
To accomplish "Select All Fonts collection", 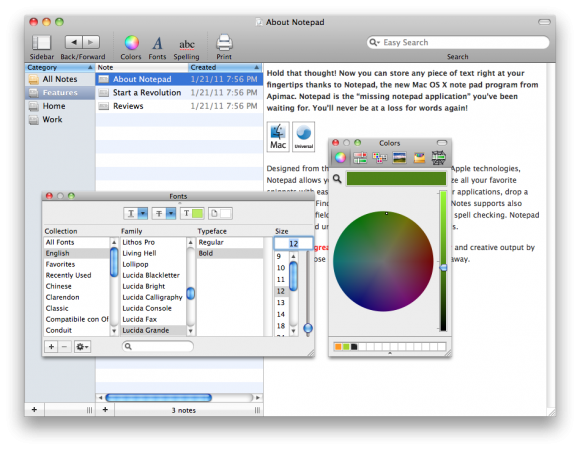I will coord(76,242).
